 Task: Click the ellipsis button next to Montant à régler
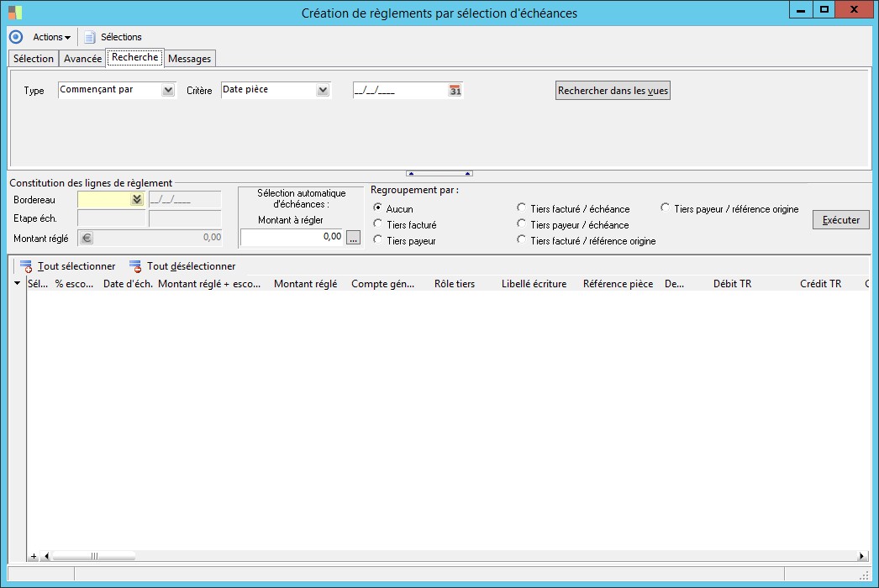click(353, 238)
